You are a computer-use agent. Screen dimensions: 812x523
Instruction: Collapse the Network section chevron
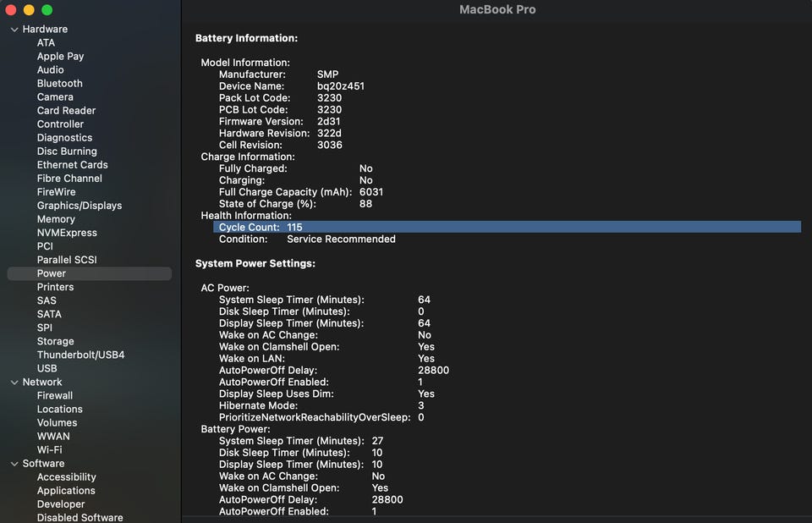[14, 383]
